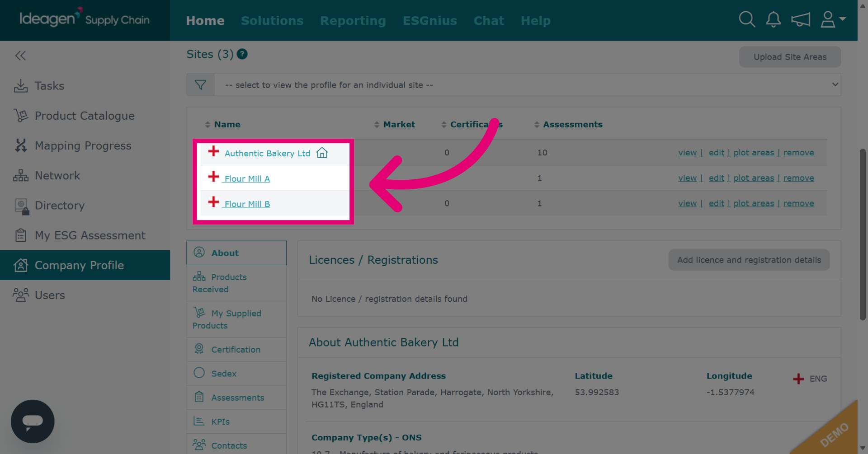Click the filter funnel icon
This screenshot has height=454, width=868.
tap(200, 85)
